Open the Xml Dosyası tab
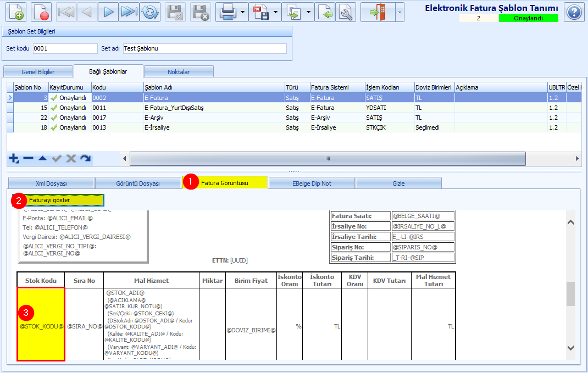588x373 pixels. coord(51,183)
